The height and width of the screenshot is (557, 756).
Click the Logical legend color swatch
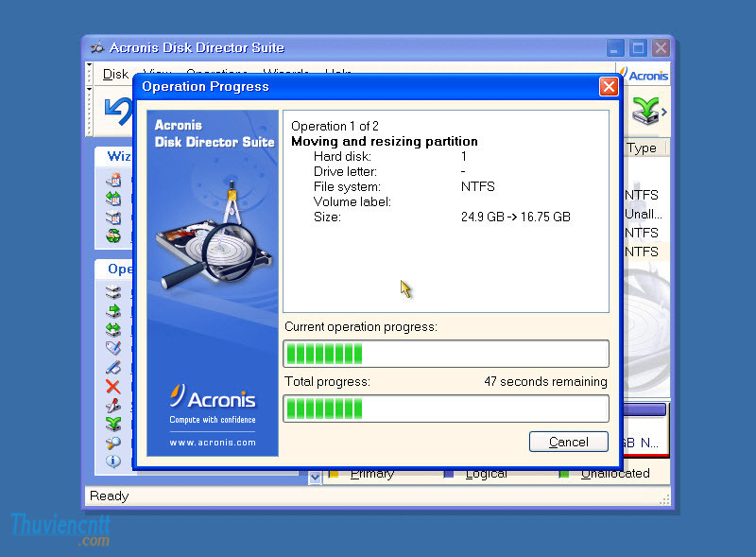448,474
